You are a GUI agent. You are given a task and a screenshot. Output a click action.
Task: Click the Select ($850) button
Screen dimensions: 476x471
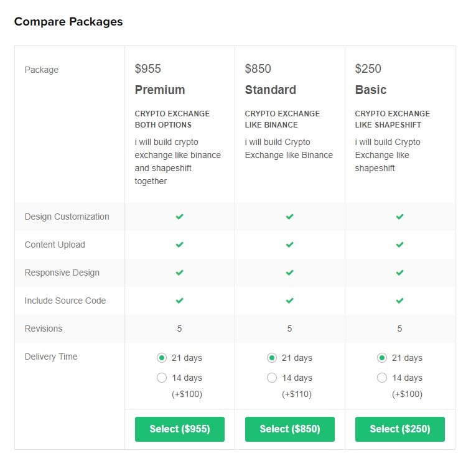click(290, 429)
